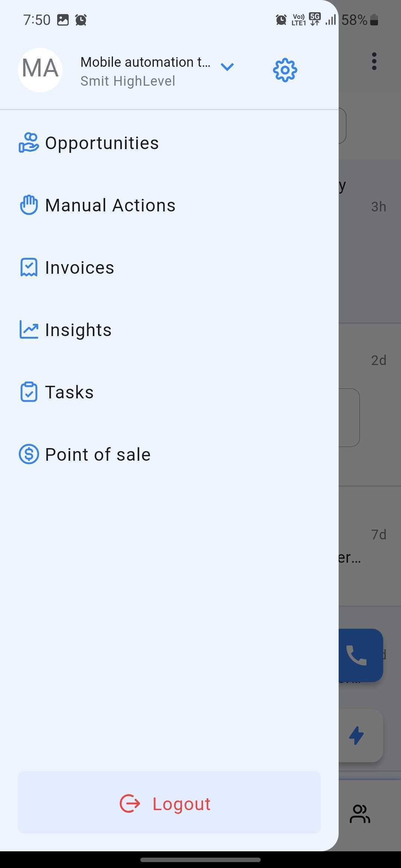The width and height of the screenshot is (401, 868).
Task: Open the settings gear icon
Action: [285, 70]
